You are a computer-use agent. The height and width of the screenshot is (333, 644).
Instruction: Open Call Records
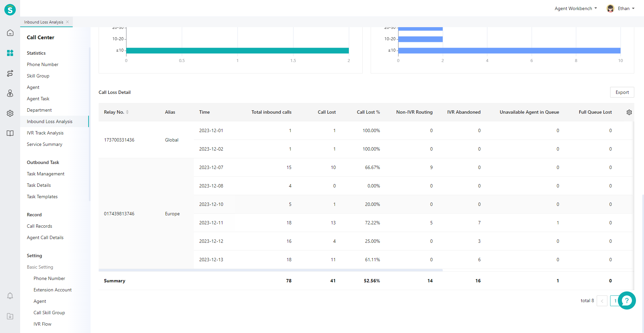[x=40, y=226]
